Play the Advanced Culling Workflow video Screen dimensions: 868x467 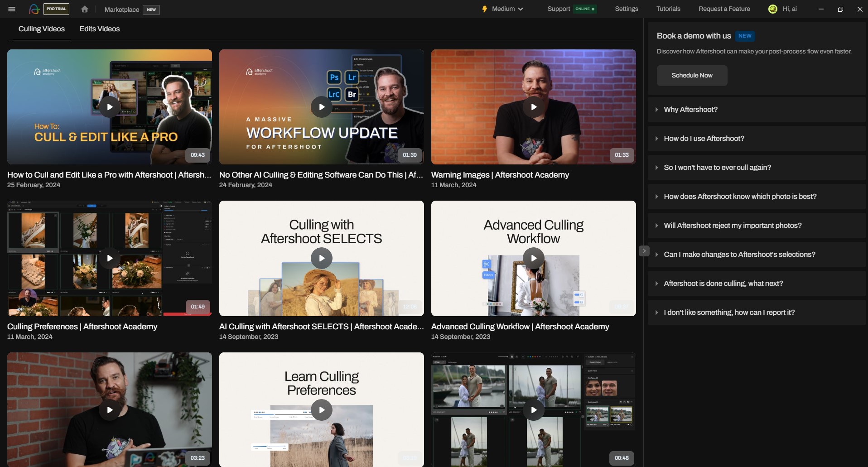(534, 258)
